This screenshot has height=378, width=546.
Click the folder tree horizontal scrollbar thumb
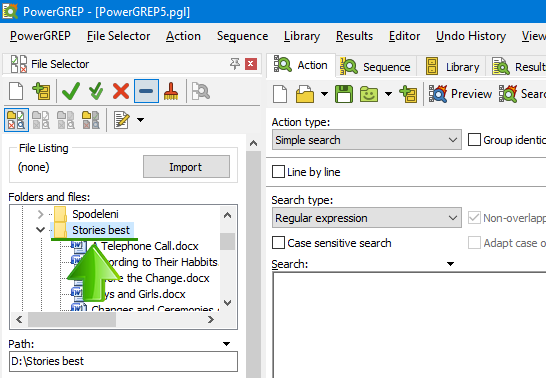tap(72, 320)
